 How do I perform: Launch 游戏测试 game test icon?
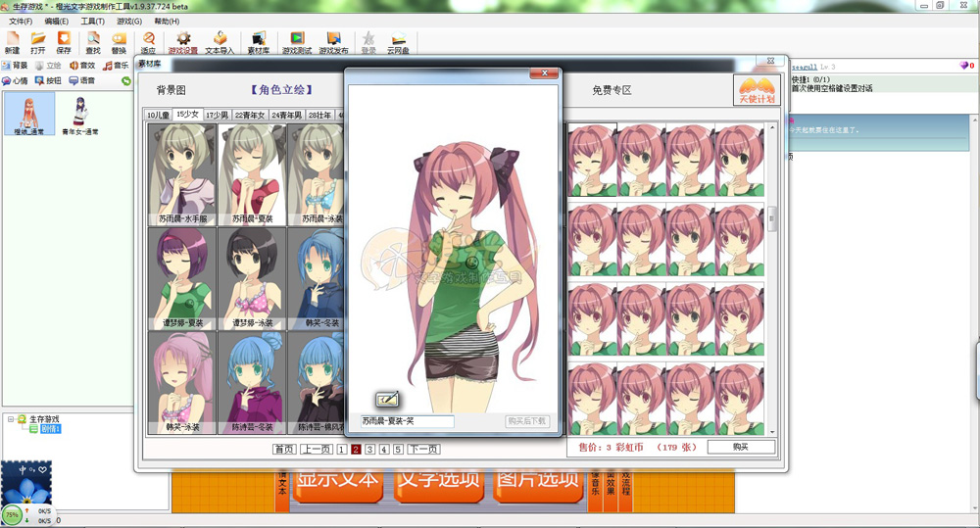[x=297, y=39]
